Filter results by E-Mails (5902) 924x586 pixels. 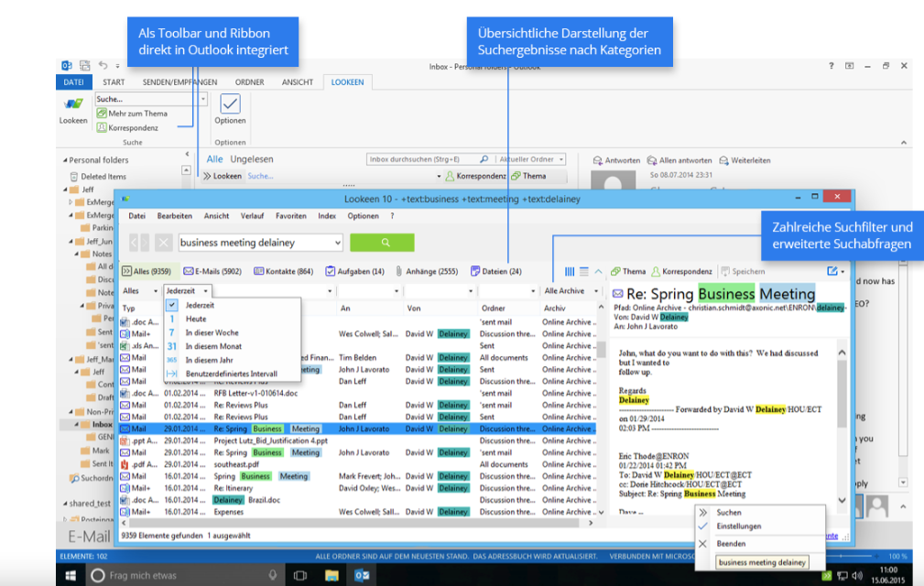212,272
